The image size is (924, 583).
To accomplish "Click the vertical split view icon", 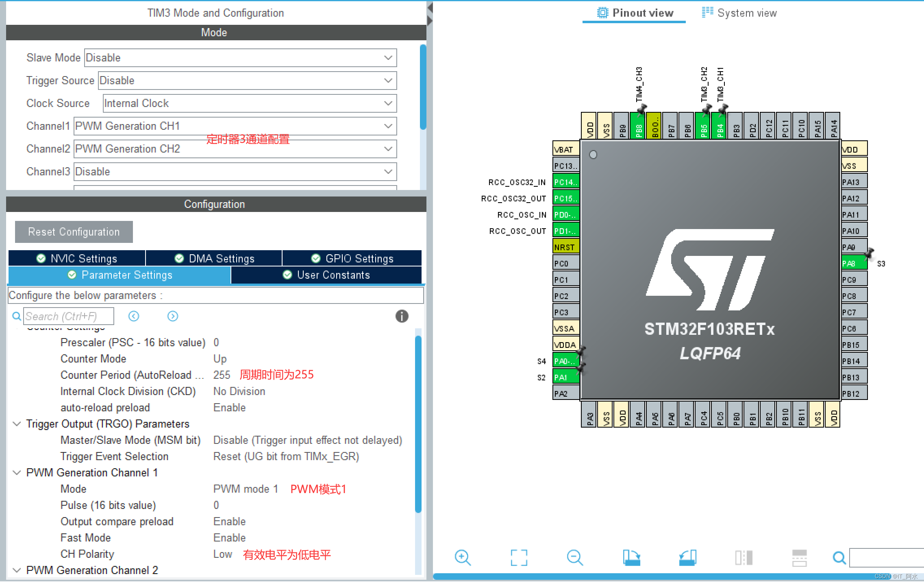I will click(744, 557).
